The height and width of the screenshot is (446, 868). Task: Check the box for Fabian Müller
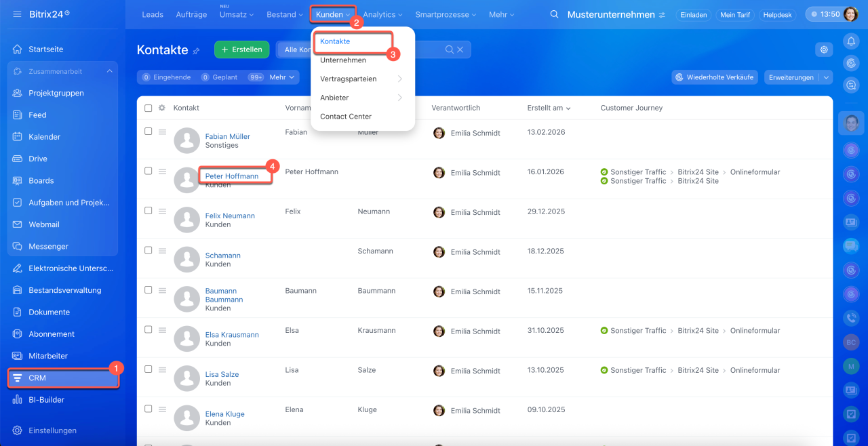(149, 131)
